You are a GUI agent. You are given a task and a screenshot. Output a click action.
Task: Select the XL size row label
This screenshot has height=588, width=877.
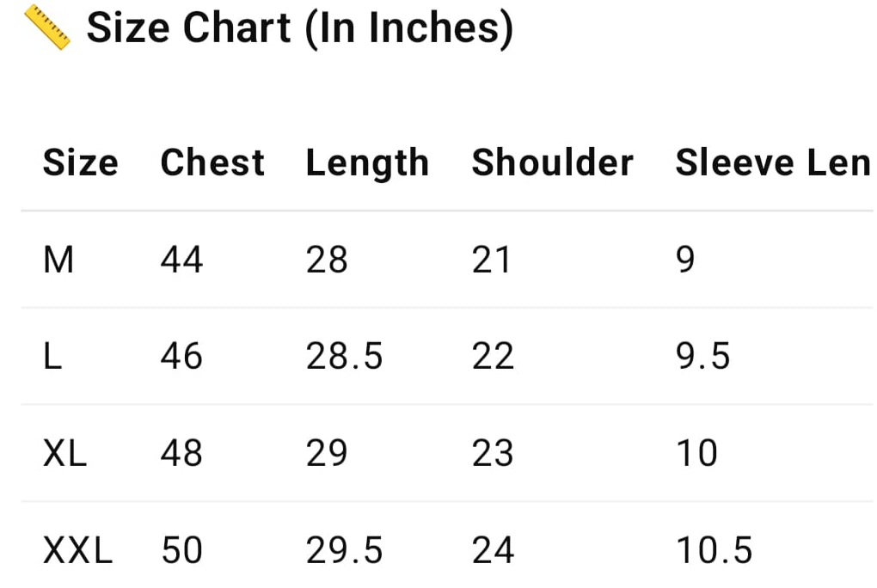point(65,453)
